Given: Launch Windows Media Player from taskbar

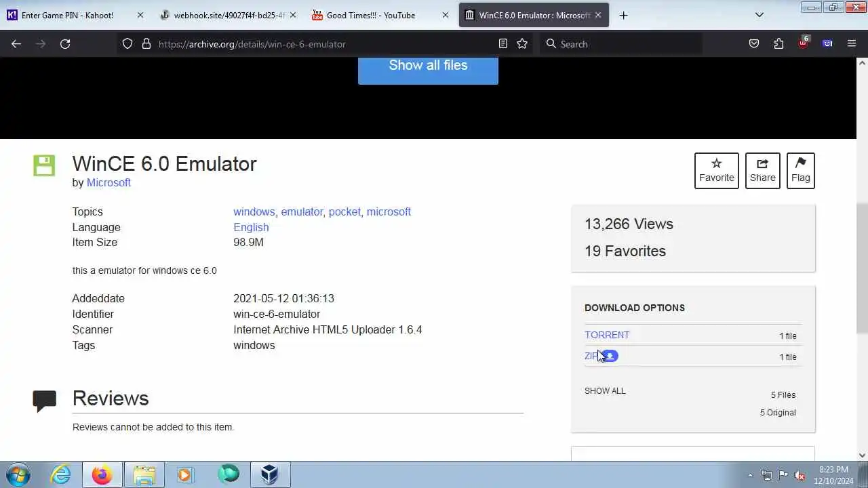Looking at the screenshot, I should [x=185, y=474].
